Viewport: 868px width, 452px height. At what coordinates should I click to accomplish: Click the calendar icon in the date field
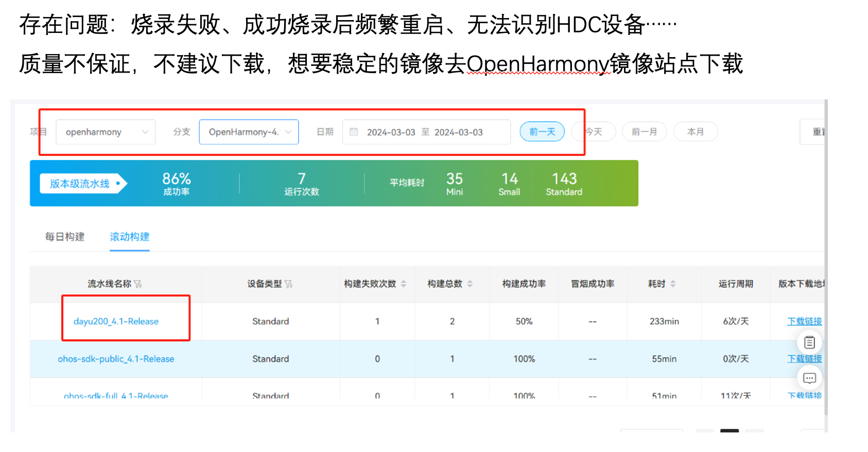coord(354,132)
